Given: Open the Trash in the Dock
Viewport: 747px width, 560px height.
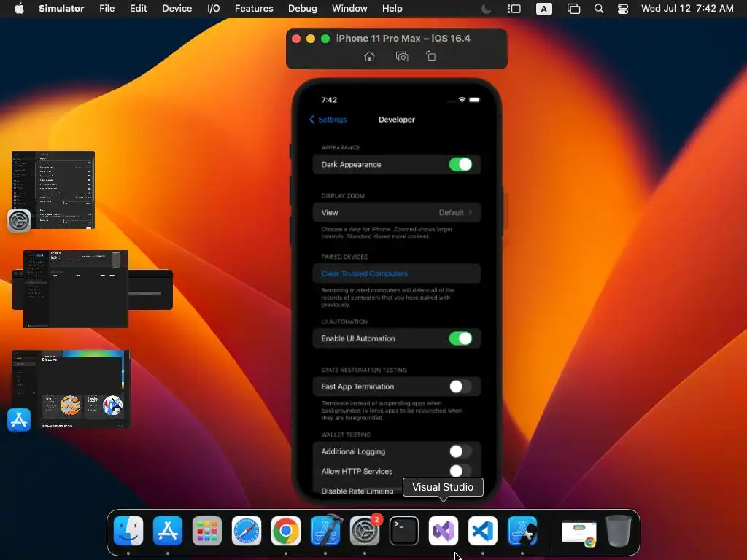Looking at the screenshot, I should (x=619, y=531).
